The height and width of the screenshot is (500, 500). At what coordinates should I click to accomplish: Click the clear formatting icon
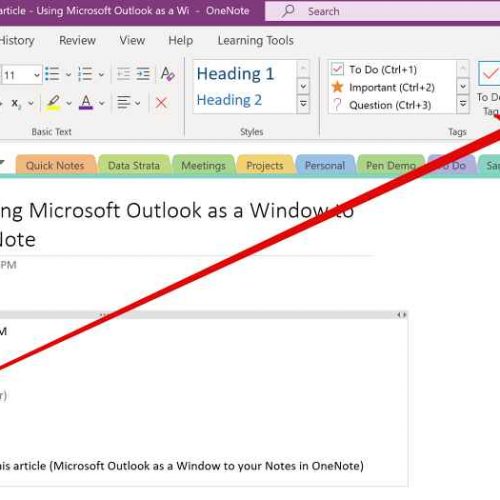click(x=168, y=74)
